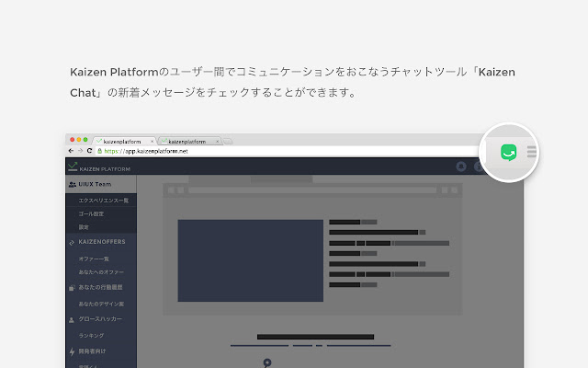Image resolution: width=588 pixels, height=368 pixels.
Task: Click the KAIZEN PLATFORM header text
Action: pos(105,169)
